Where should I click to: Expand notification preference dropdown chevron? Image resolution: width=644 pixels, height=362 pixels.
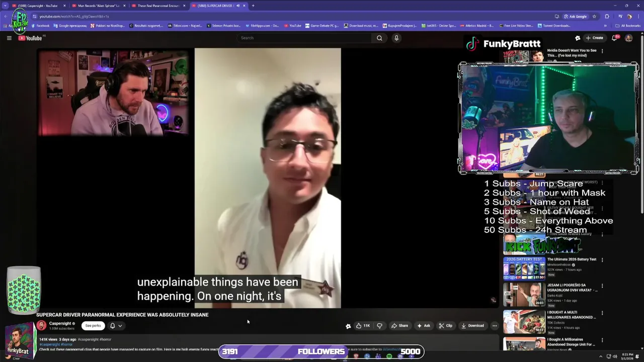click(x=120, y=326)
